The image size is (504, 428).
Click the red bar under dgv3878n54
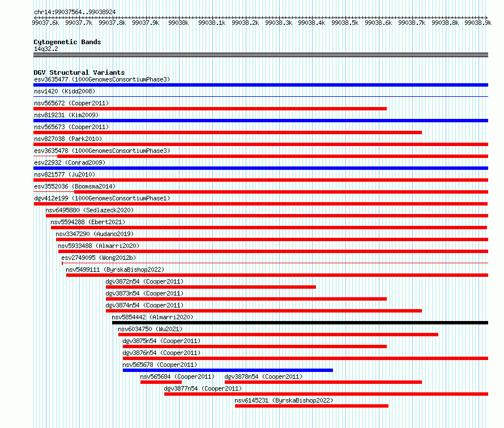point(323,382)
